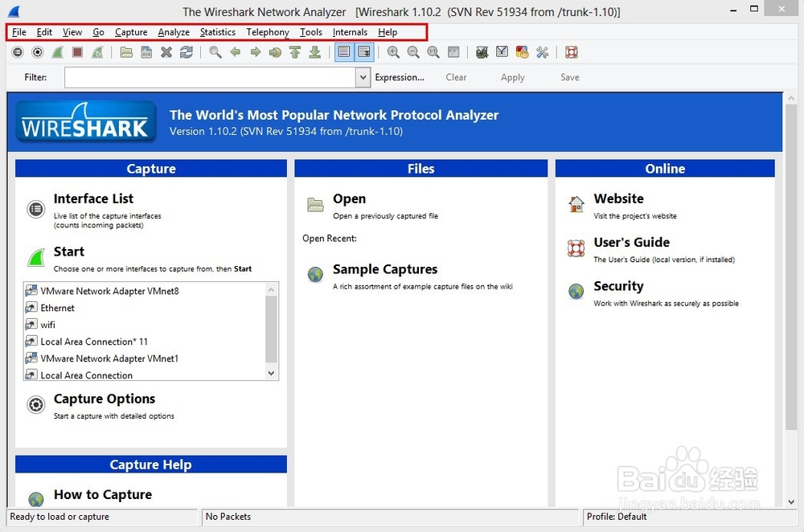Toggle packet list colorization
Screen dimensions: 804x532
[x=343, y=51]
